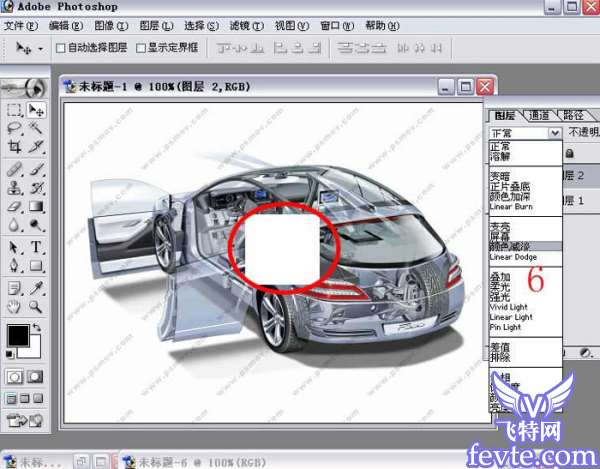
Task: Select the Zoom magnifier tool
Action: (36, 306)
